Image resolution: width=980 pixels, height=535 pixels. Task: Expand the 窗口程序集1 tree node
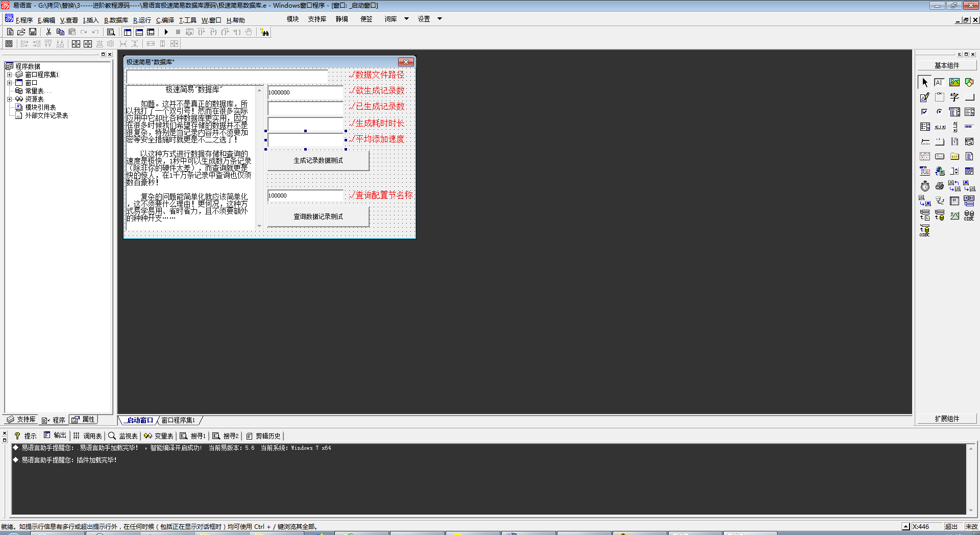tap(9, 75)
